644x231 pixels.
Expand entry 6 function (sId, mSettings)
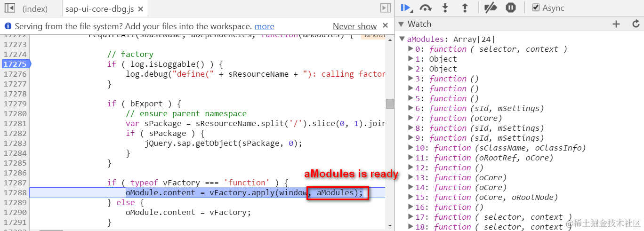[x=411, y=108]
